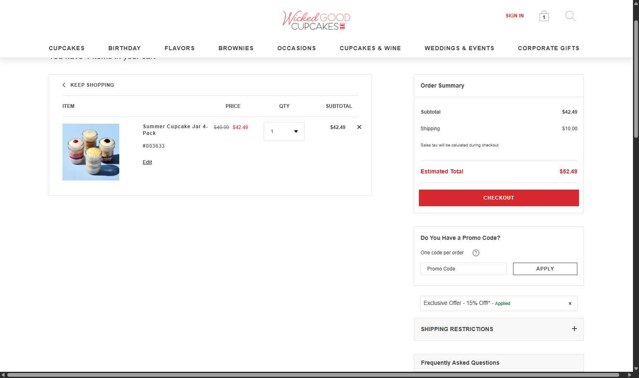Screen dimensions: 639x378
Task: Remove Summer Cupcake Jar item with X
Action: pyautogui.click(x=359, y=127)
